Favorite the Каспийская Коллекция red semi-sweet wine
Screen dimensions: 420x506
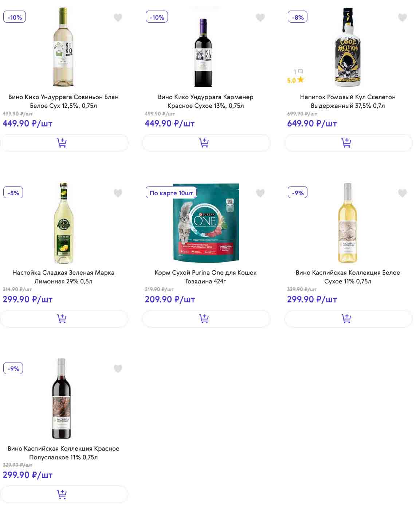click(x=118, y=369)
